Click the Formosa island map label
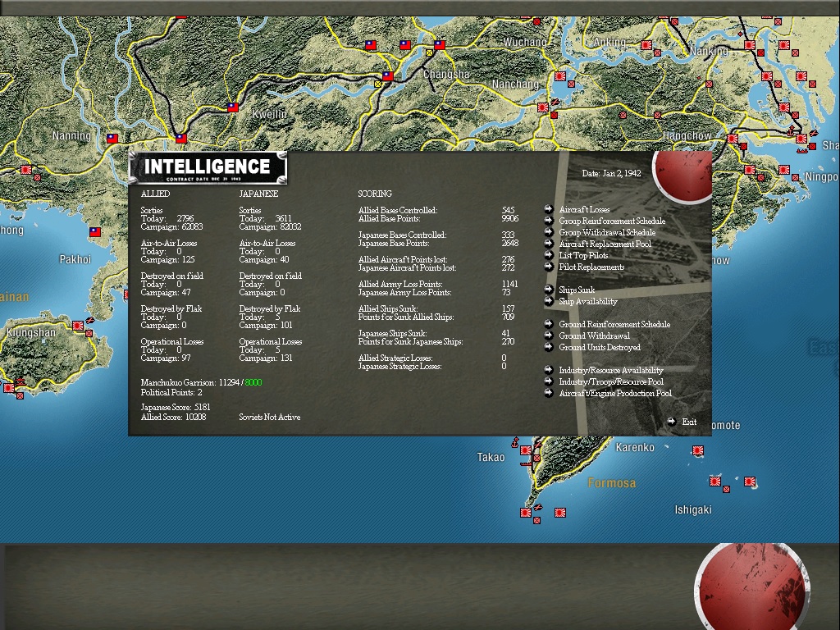The height and width of the screenshot is (630, 840). tap(612, 483)
